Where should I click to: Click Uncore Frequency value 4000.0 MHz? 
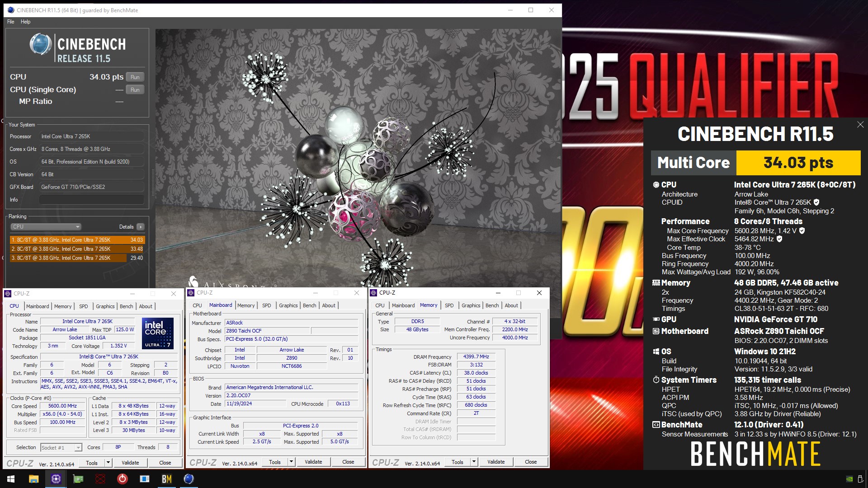pos(515,338)
